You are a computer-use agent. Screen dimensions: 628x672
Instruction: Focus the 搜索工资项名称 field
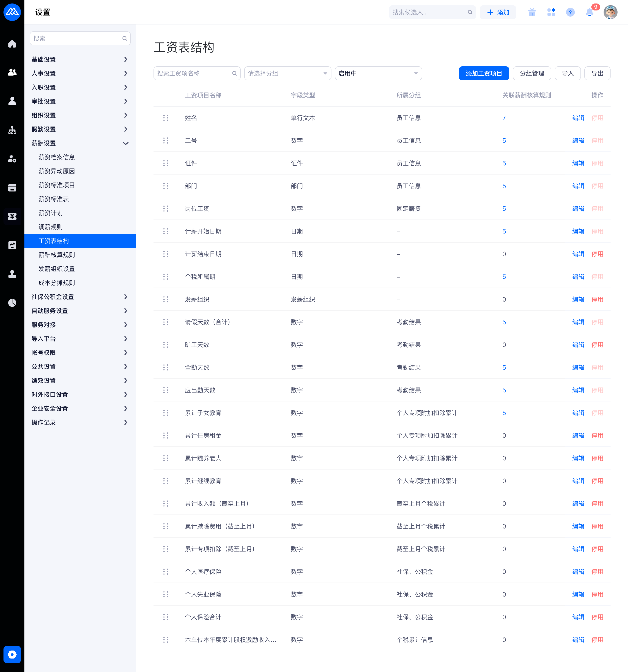[x=197, y=73]
